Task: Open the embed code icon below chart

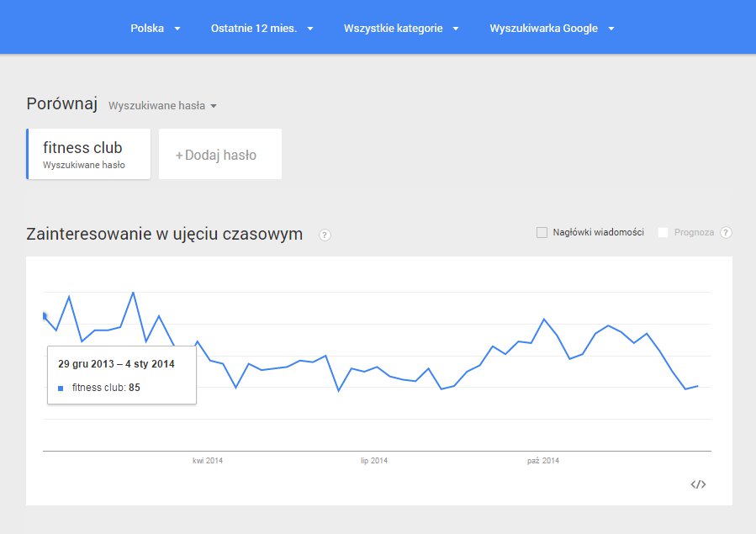Action: [698, 484]
